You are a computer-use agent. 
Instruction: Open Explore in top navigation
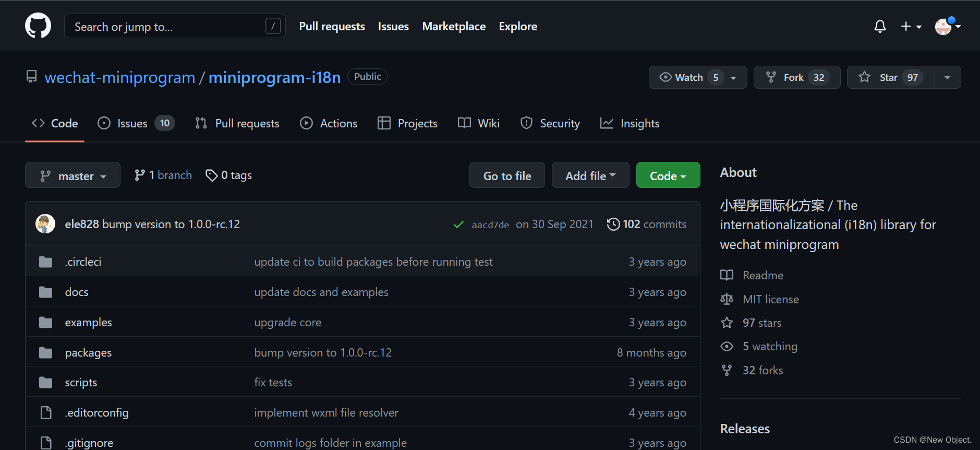[x=518, y=26]
